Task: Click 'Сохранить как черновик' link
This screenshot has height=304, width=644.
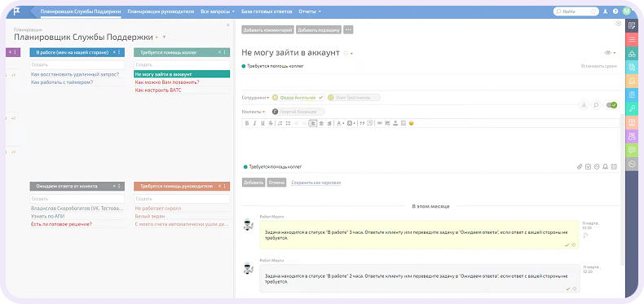Action: point(316,183)
